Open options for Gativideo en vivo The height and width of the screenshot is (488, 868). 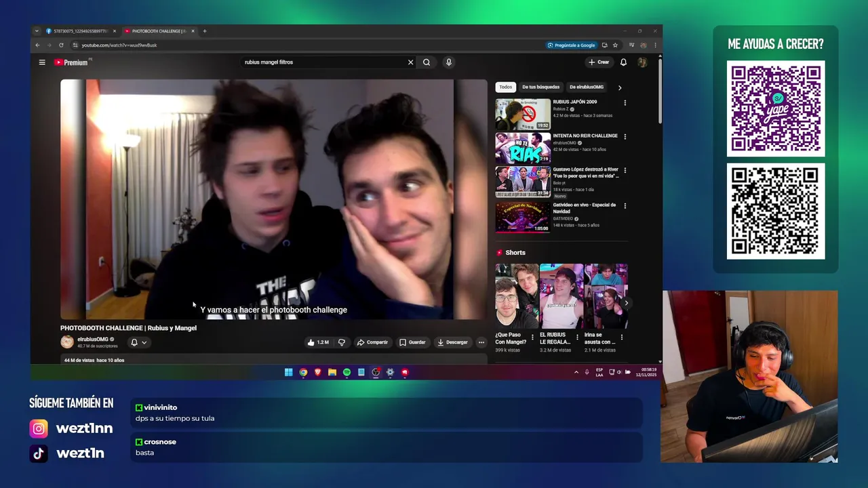pos(625,206)
